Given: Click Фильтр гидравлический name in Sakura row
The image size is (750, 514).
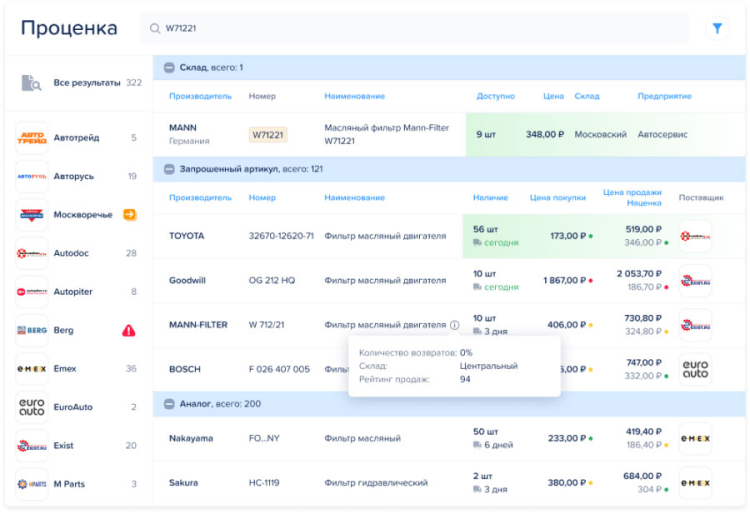Looking at the screenshot, I should [x=376, y=483].
